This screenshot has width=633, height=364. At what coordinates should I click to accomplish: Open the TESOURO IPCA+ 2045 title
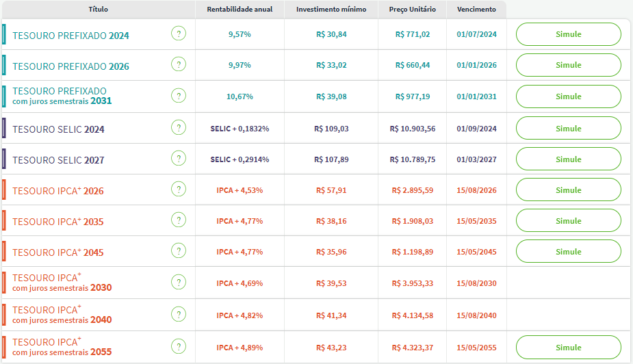[57, 252]
